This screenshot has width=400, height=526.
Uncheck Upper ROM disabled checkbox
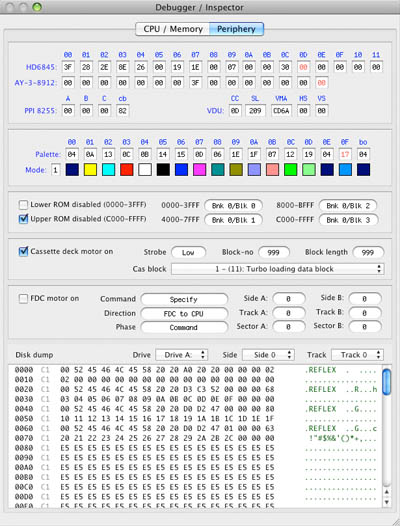click(23, 219)
